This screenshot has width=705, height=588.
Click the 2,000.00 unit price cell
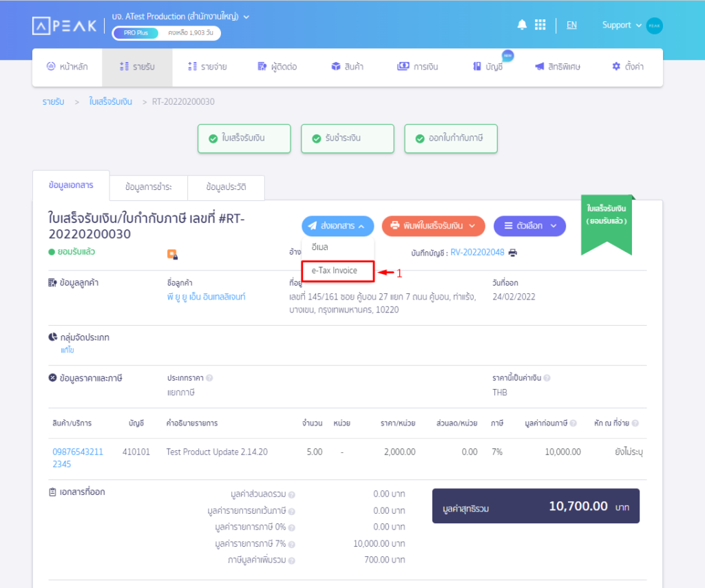tap(400, 452)
